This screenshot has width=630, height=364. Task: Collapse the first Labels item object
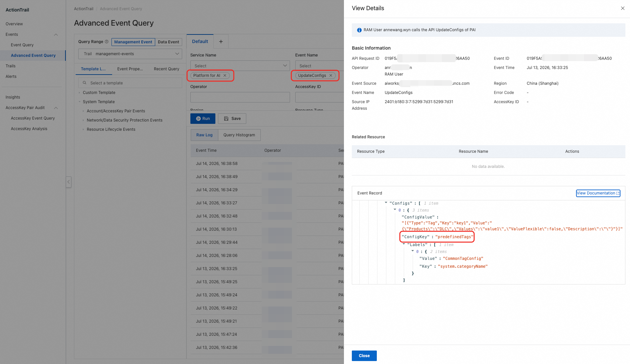click(413, 251)
